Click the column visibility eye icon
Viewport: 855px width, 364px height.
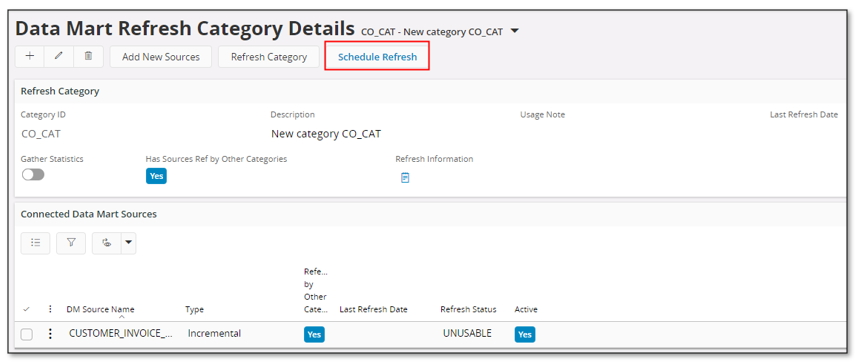click(x=107, y=243)
